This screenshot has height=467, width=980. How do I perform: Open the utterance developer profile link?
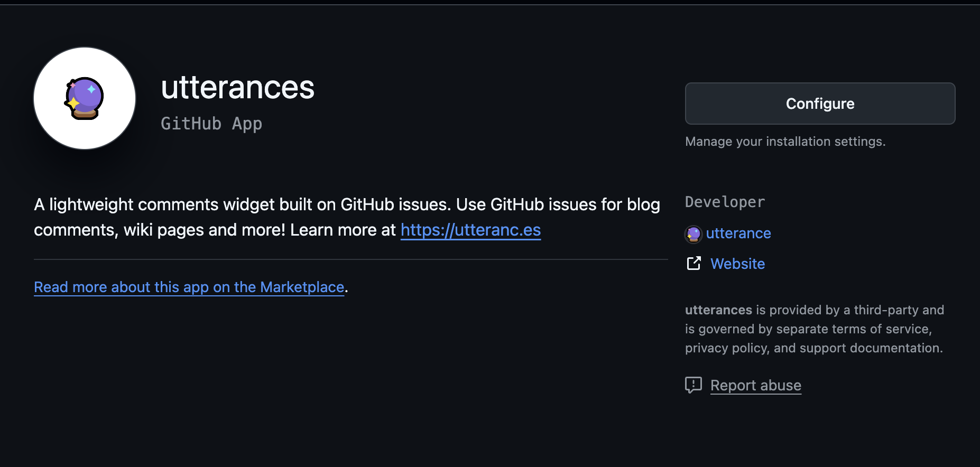[738, 233]
